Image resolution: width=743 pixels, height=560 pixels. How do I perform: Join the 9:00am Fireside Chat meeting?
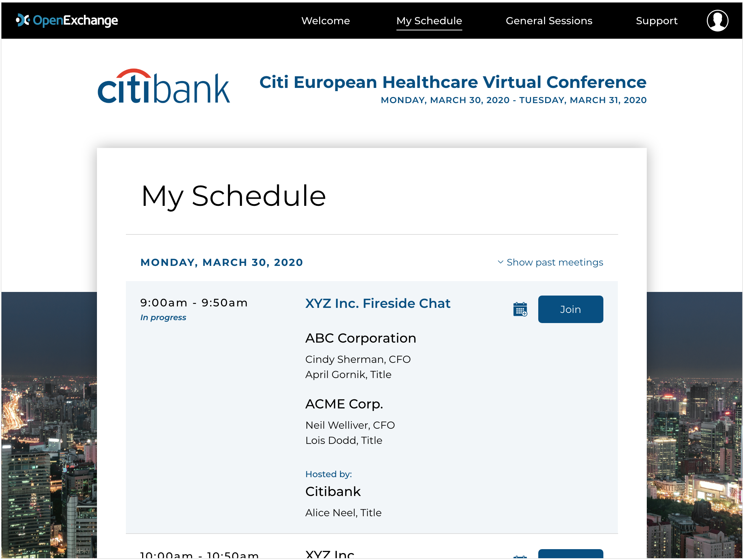click(x=570, y=309)
